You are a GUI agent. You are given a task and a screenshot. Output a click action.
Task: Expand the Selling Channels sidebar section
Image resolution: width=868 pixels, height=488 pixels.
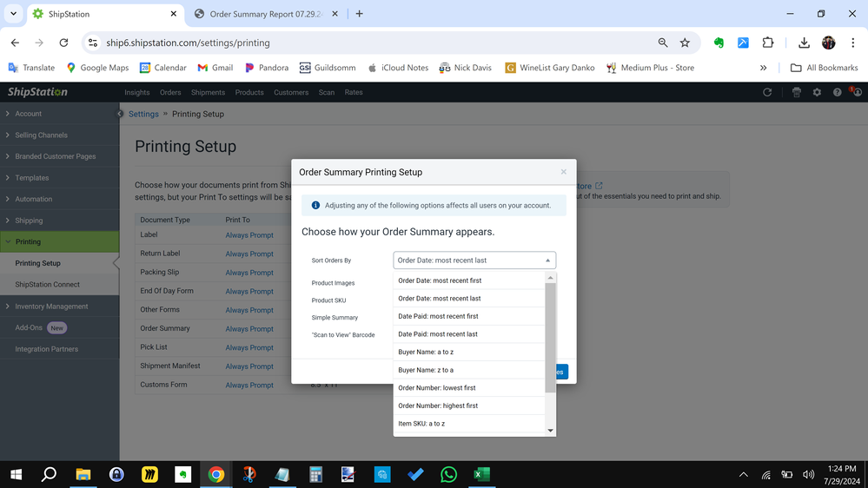[x=41, y=135]
